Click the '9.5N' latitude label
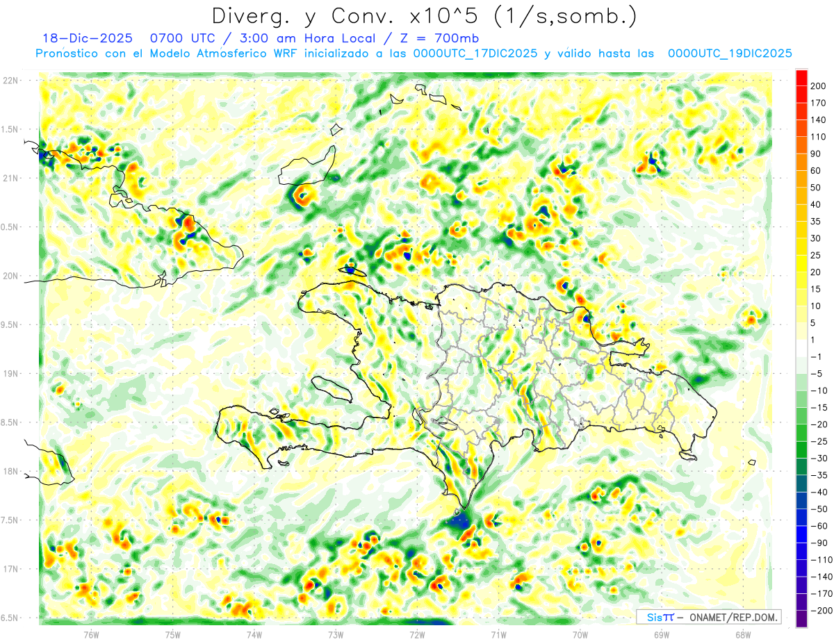 point(10,324)
